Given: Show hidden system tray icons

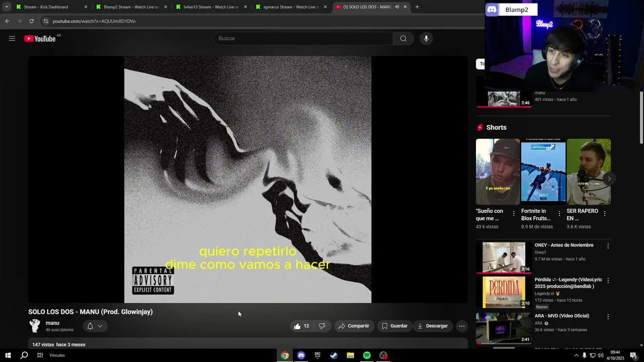Looking at the screenshot, I should tap(576, 355).
